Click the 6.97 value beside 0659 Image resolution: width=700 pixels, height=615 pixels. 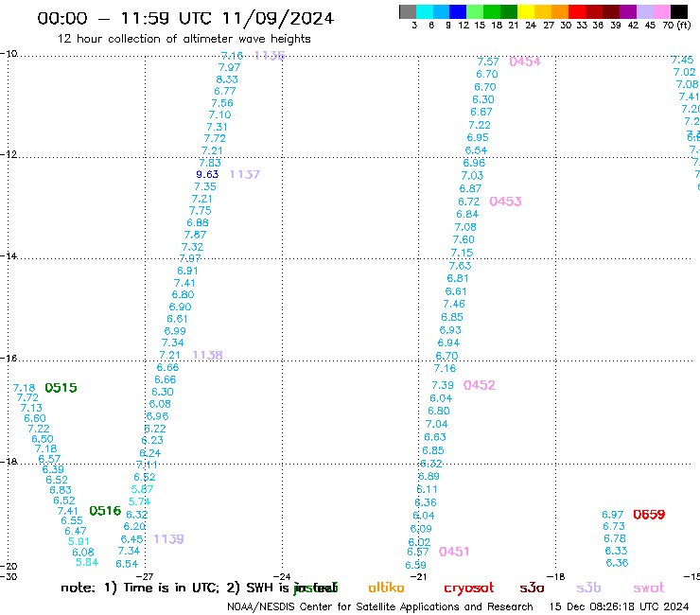[613, 515]
